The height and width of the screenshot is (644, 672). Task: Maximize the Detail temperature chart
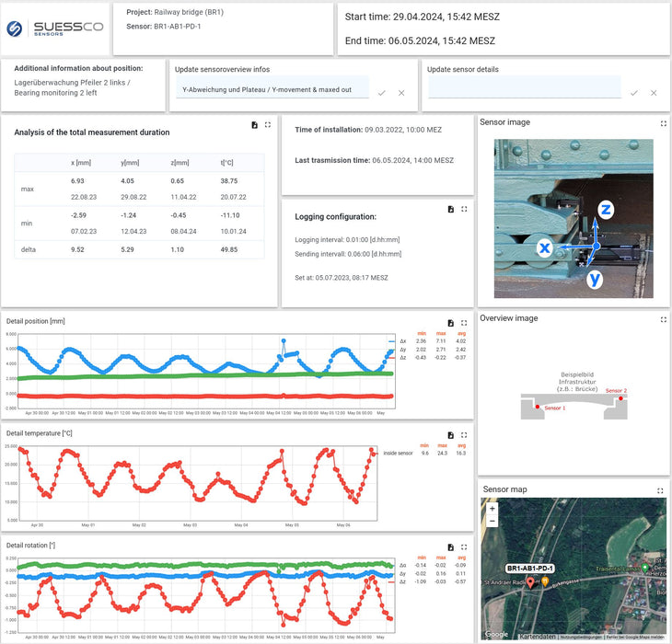click(x=464, y=435)
